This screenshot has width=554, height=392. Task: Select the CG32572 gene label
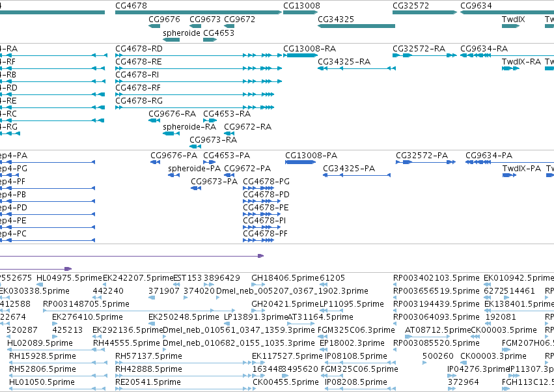(x=411, y=6)
